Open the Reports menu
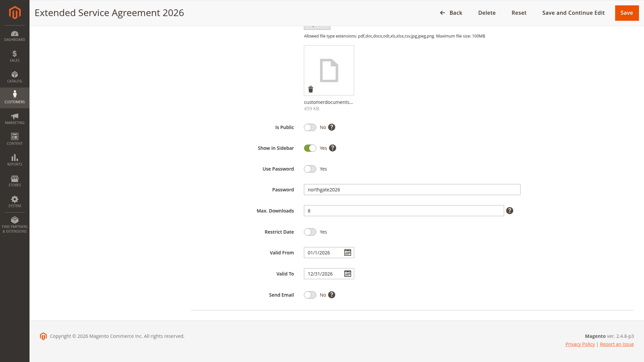Screen dimensions: 644x362 [x=15, y=160]
